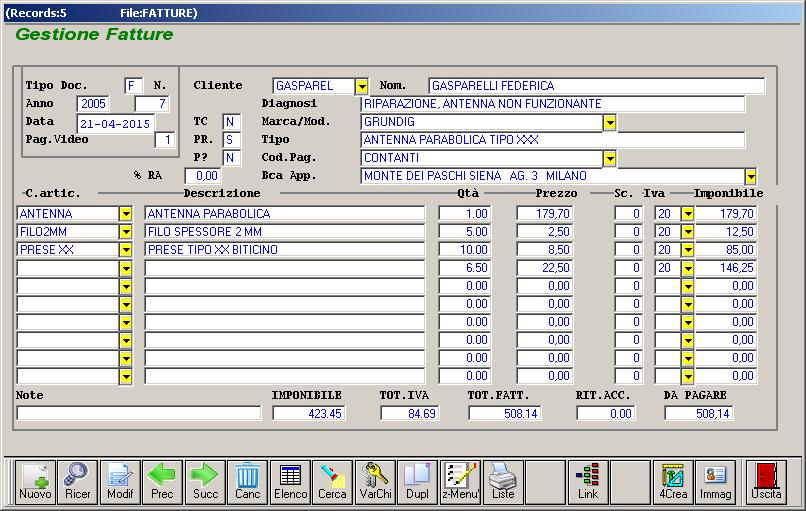Click the Note input field

pyautogui.click(x=139, y=413)
